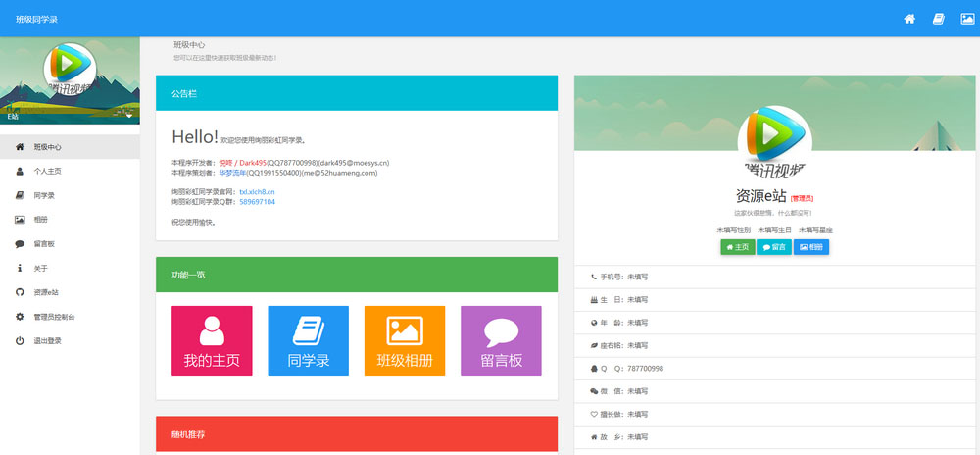
Task: Click the green 主页 profile button
Action: point(737,247)
